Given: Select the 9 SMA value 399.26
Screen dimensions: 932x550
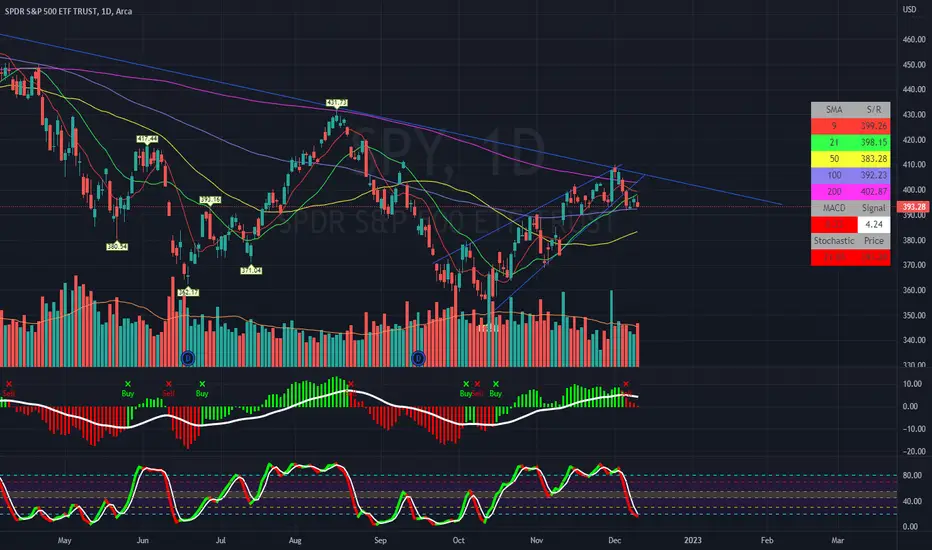Looking at the screenshot, I should (x=874, y=126).
